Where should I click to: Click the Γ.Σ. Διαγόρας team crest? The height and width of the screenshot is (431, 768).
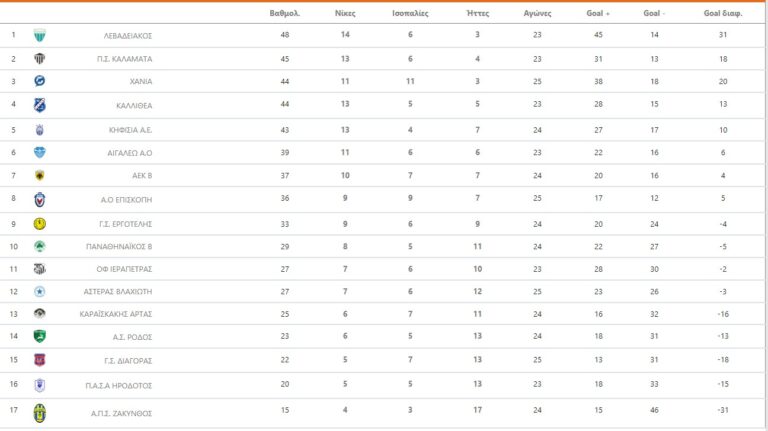[40, 360]
